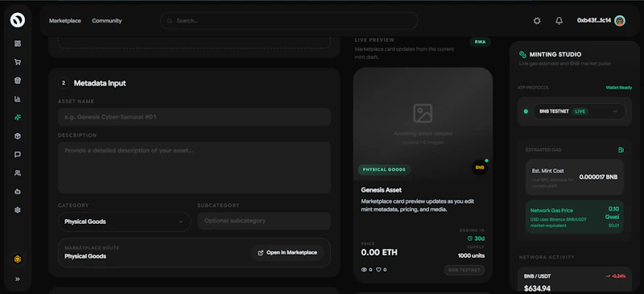The image size is (644, 294).
Task: Open the Community menu in the top bar
Action: pyautogui.click(x=107, y=21)
